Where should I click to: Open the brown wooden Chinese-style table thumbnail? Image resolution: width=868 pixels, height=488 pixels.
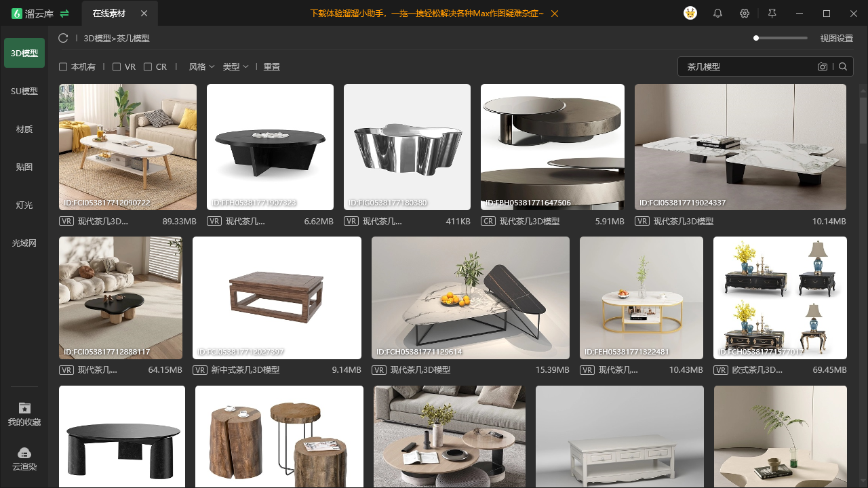coord(277,298)
